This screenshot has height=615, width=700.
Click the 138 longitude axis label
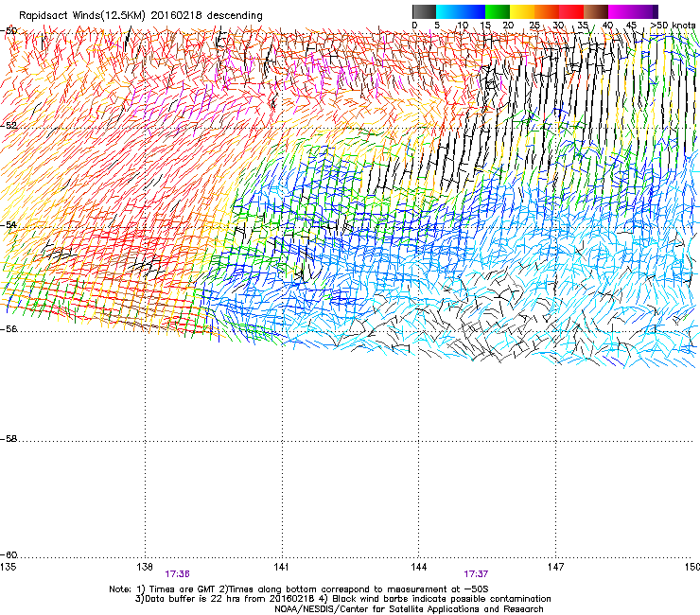(x=145, y=567)
